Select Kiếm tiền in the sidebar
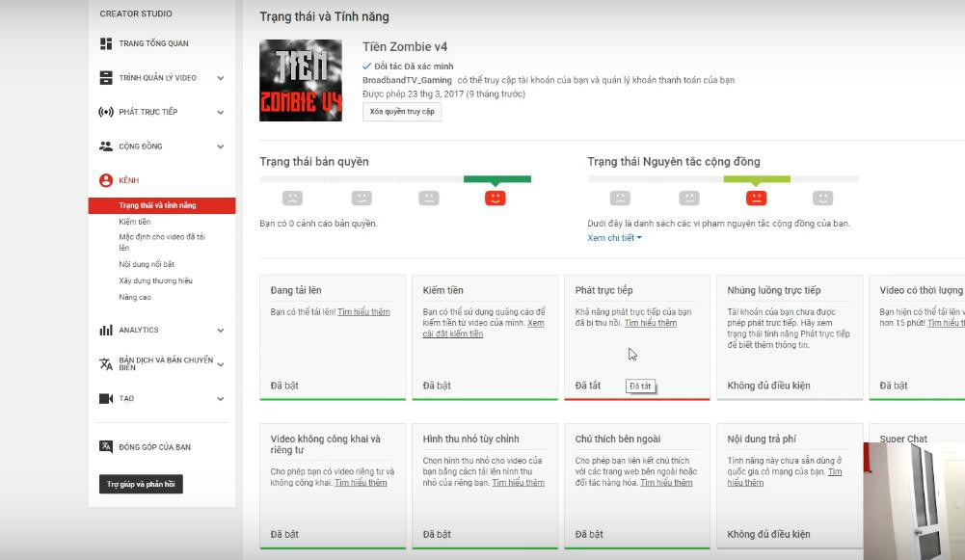Viewport: 965px width, 560px height. point(135,222)
